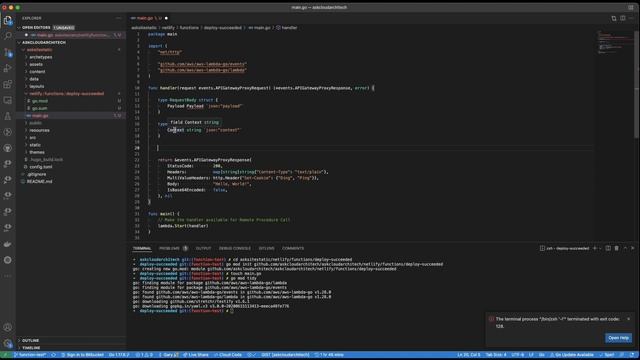Viewport: 640px width, 360px height.
Task: Expand the Timeline section
Action: [x=31, y=348]
